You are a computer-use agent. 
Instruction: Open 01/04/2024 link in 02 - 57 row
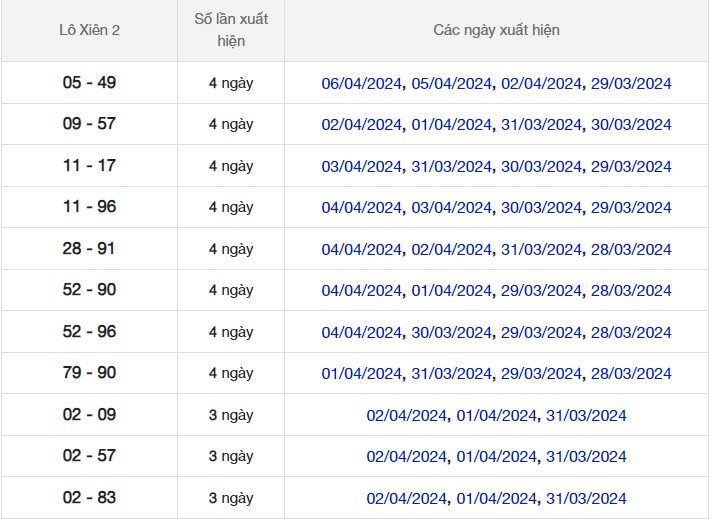497,457
